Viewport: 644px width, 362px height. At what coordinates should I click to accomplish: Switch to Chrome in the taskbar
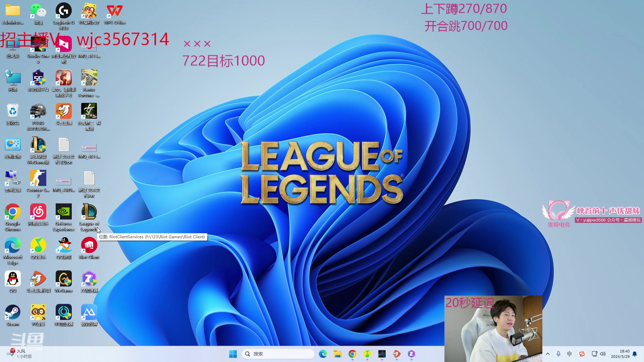click(352, 354)
